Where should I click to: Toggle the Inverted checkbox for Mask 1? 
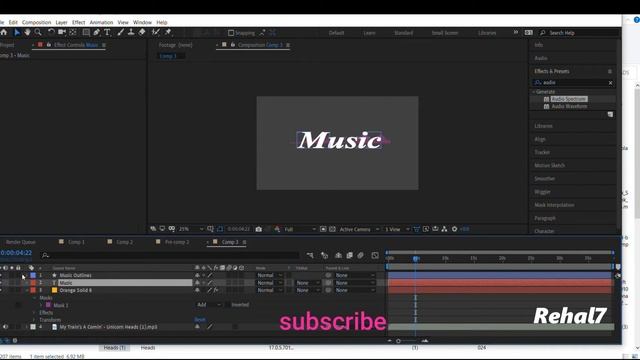(228, 305)
